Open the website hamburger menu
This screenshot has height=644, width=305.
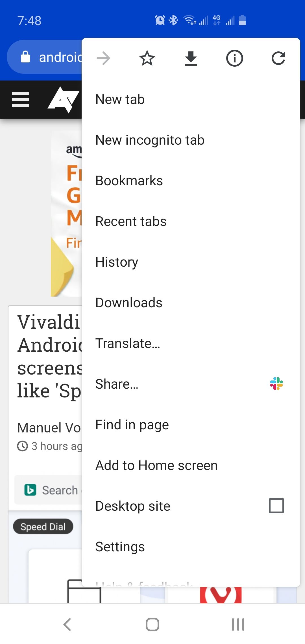(x=20, y=100)
